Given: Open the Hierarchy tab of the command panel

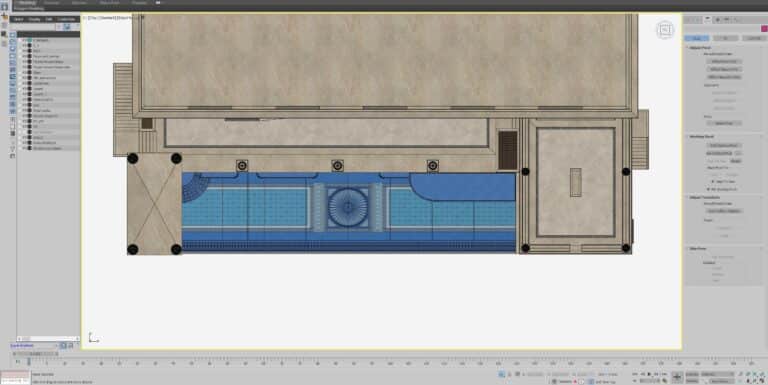Looking at the screenshot, I should (707, 20).
